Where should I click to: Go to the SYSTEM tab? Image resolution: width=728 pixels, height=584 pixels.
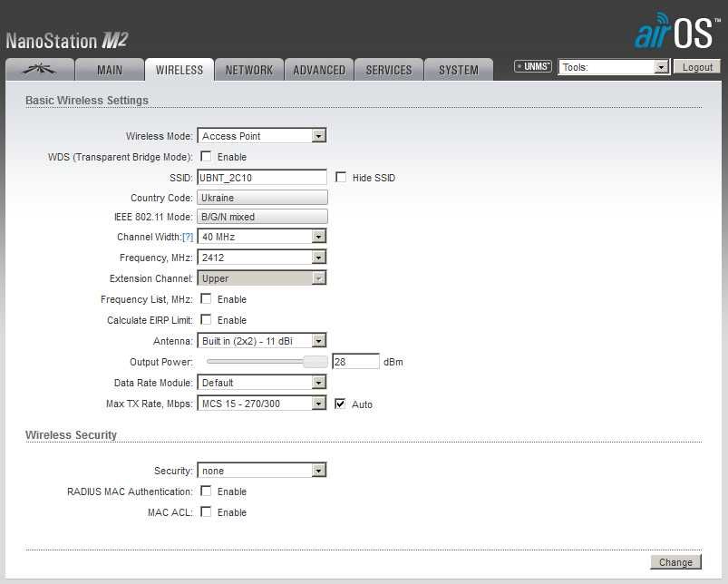tap(459, 70)
